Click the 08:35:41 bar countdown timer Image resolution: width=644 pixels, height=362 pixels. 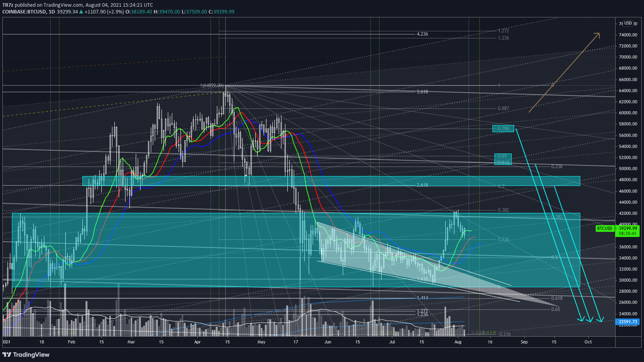(x=628, y=233)
